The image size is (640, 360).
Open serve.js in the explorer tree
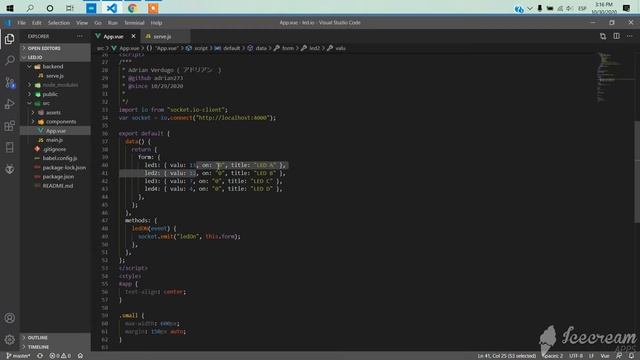point(56,76)
